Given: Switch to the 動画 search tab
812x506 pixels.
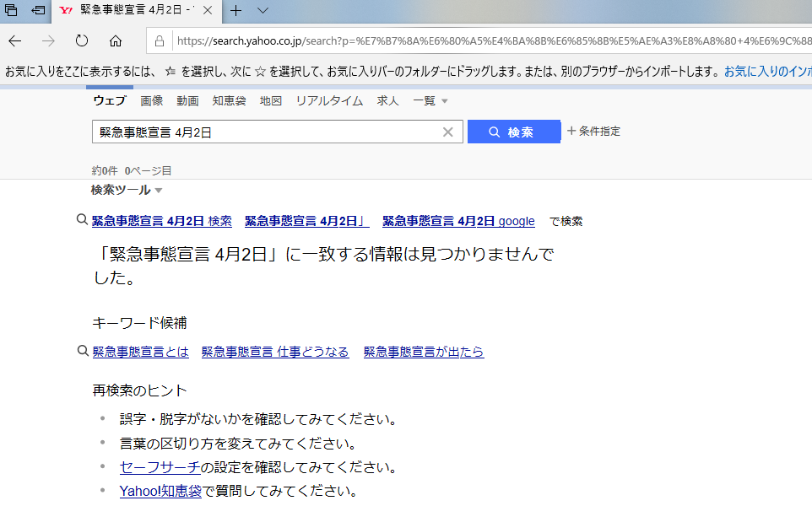Looking at the screenshot, I should pyautogui.click(x=187, y=101).
